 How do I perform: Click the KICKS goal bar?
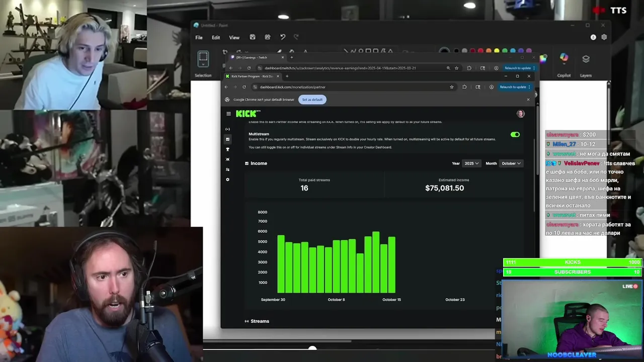click(x=573, y=262)
